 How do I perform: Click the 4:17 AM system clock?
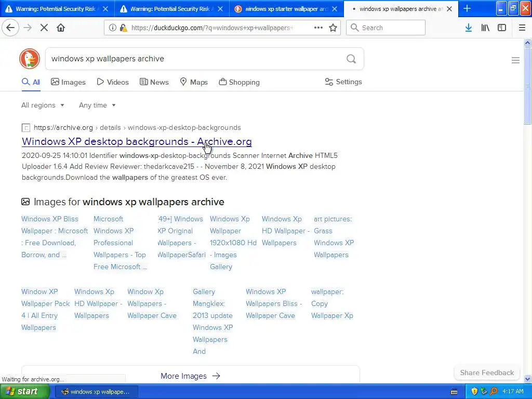point(513,392)
